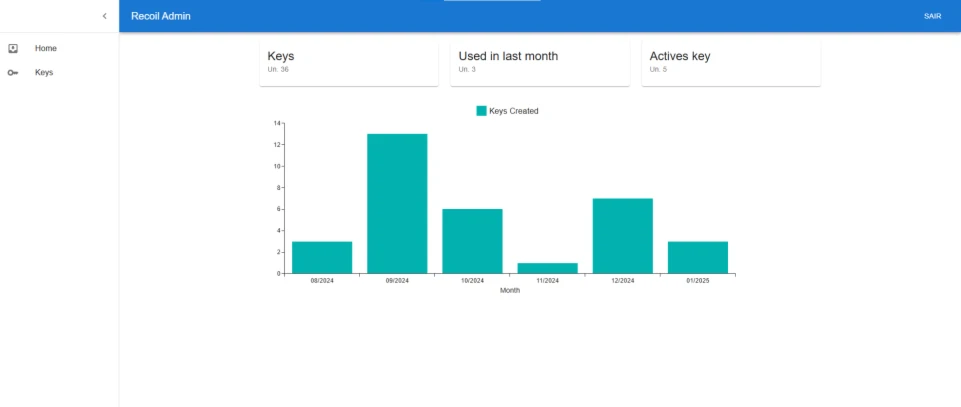Open the SAIR user menu

click(x=932, y=16)
